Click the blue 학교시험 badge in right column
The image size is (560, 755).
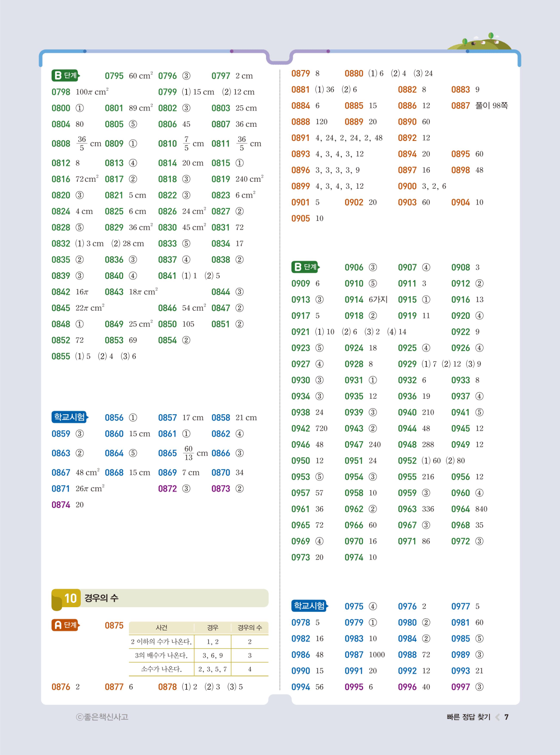click(309, 605)
